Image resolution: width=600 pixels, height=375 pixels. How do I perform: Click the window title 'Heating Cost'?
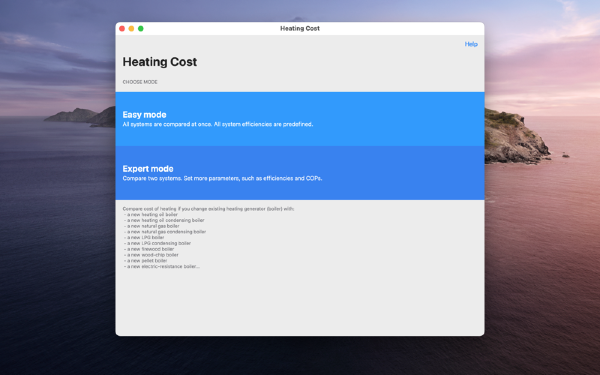point(300,29)
